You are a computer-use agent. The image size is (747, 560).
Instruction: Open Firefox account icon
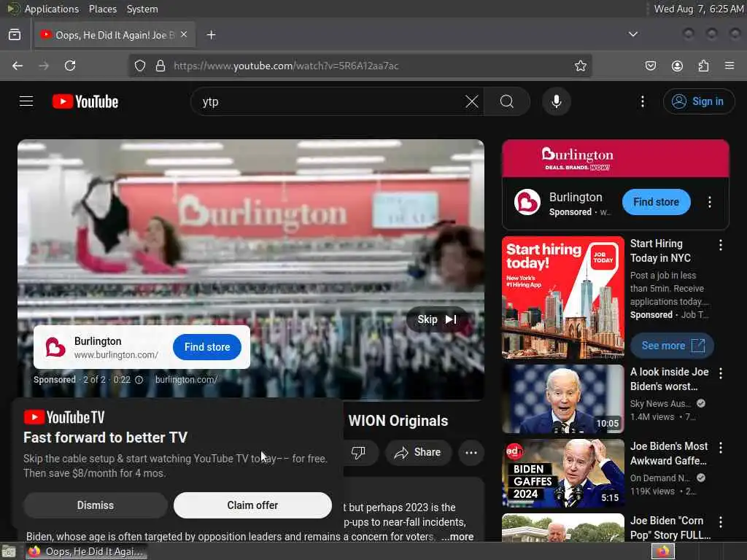(x=677, y=66)
